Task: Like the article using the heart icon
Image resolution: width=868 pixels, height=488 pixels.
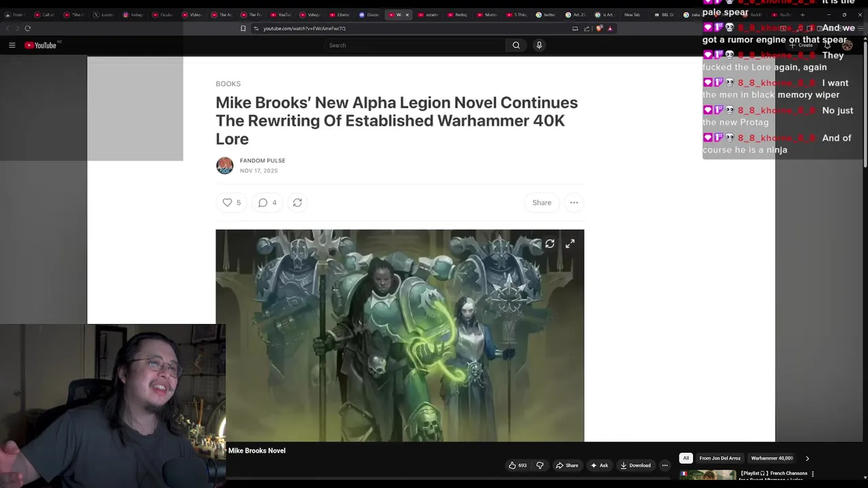Action: click(x=231, y=203)
